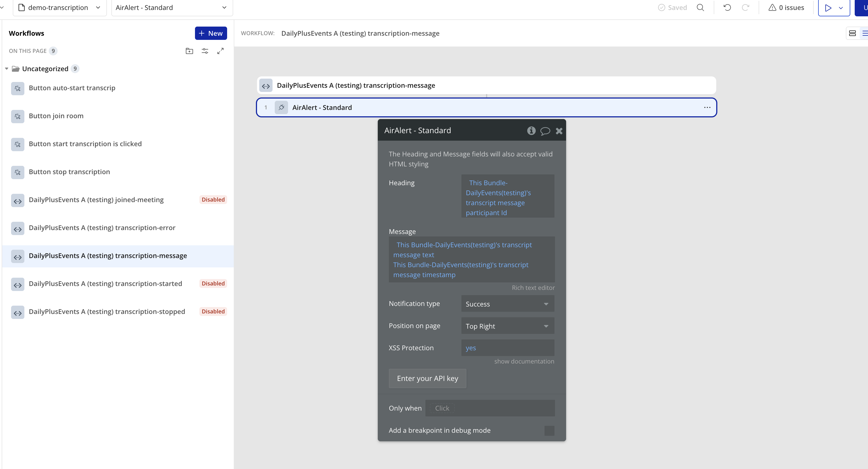
Task: Click the undo arrow icon
Action: 727,7
